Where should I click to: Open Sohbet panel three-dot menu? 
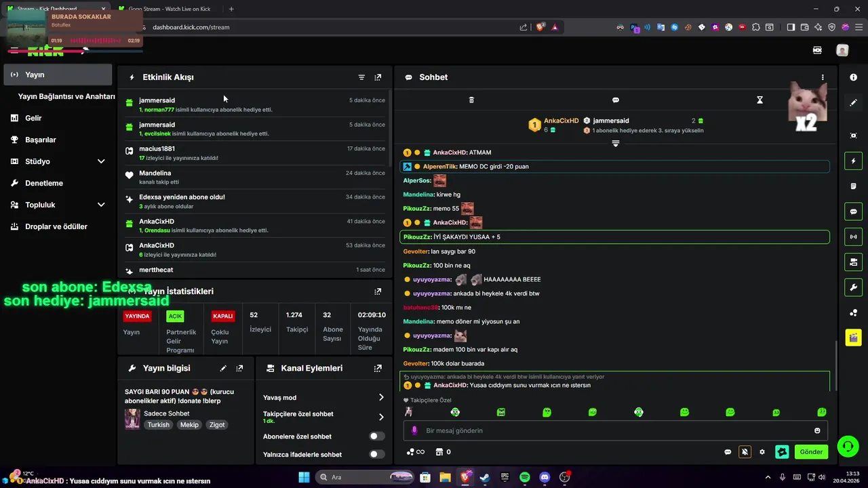pyautogui.click(x=823, y=77)
